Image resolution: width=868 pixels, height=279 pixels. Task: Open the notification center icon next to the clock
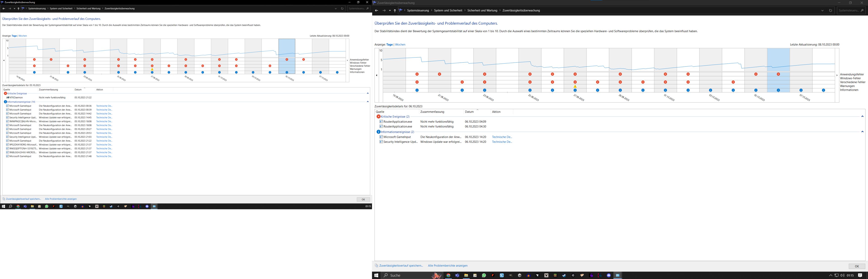tap(860, 275)
